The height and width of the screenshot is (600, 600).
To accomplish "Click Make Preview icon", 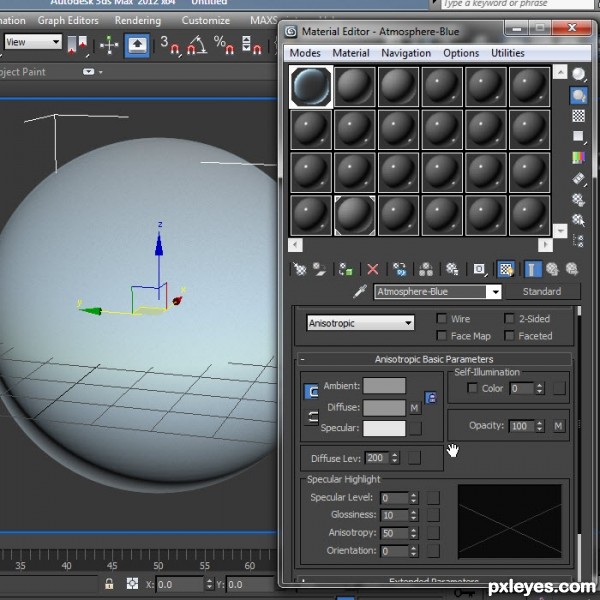I will pos(578,178).
